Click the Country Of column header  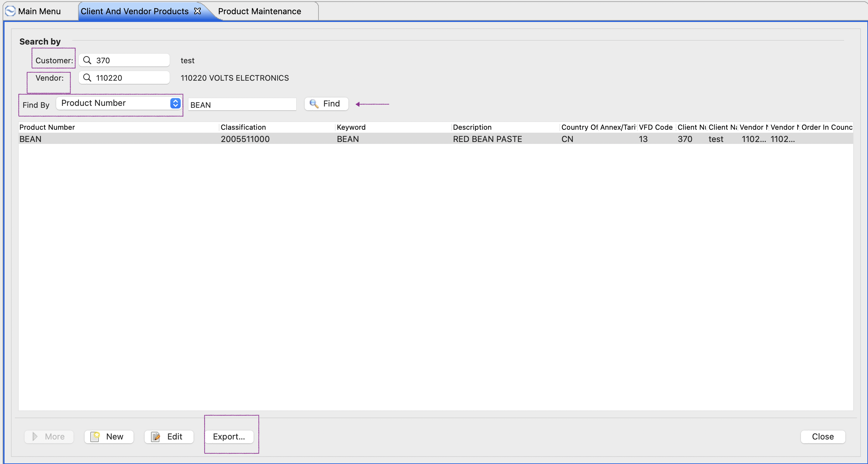tap(579, 127)
